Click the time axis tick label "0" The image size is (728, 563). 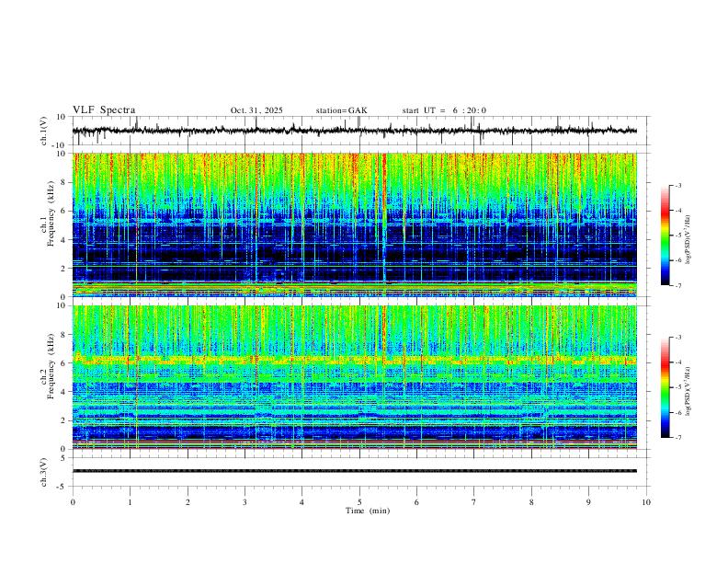pos(73,502)
